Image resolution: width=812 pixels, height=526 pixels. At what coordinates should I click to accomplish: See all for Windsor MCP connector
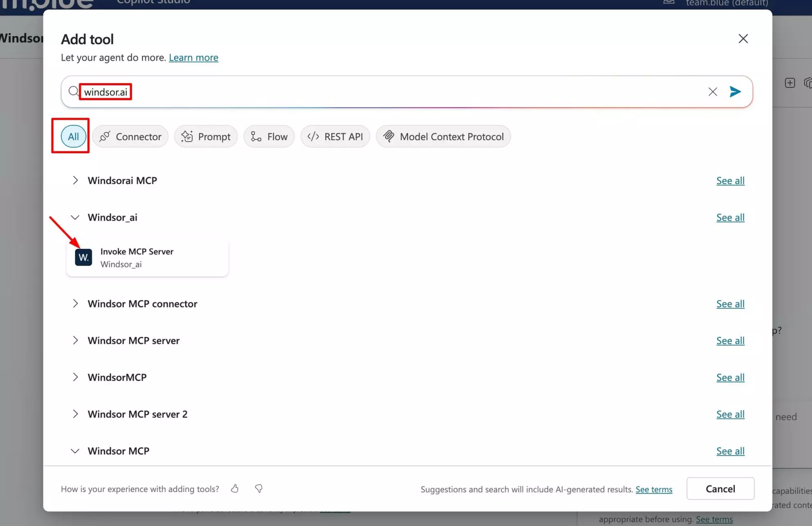point(730,304)
